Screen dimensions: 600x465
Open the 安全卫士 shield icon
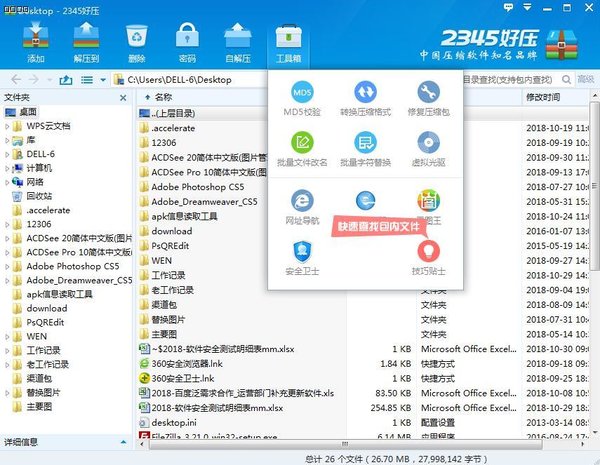[x=302, y=258]
